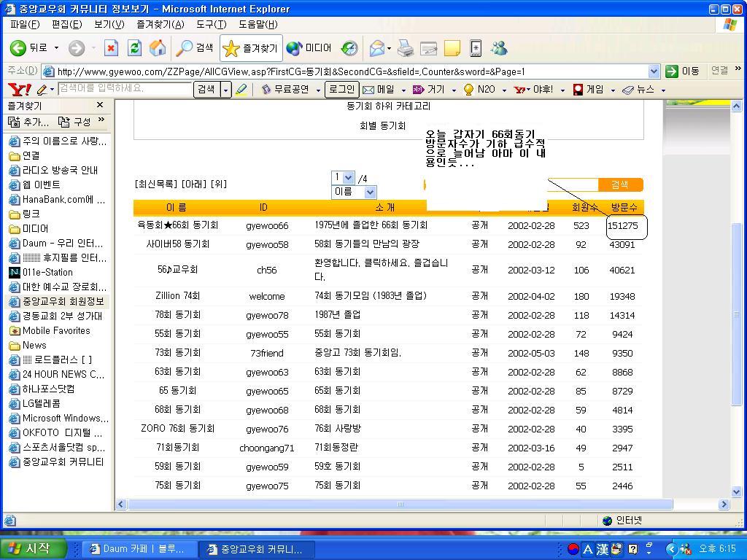Open the History toolbar icon
This screenshot has height=560, width=747.
click(349, 48)
